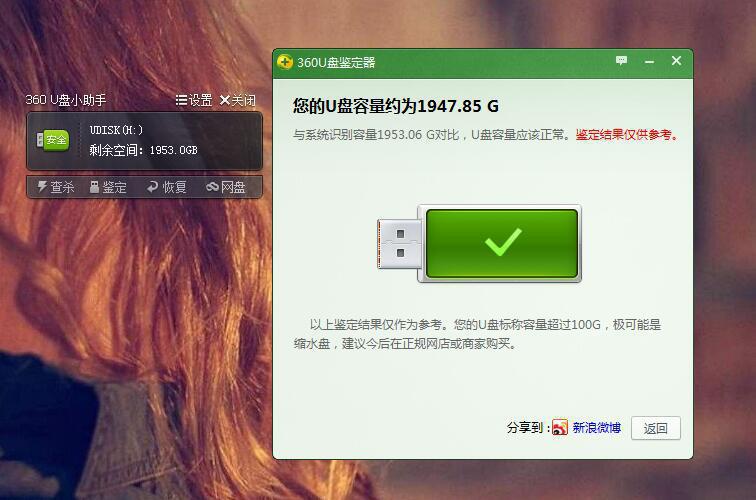
Task: Click the 查杀 lightning scan icon
Action: point(42,187)
